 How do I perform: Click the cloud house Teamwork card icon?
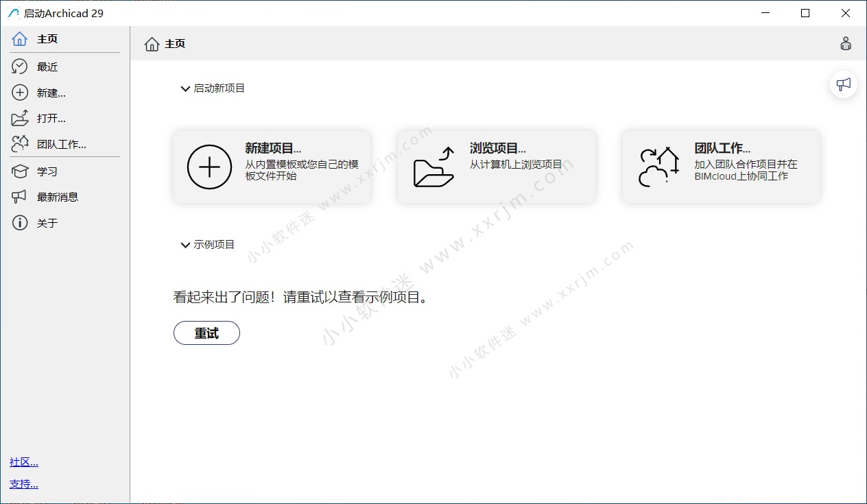point(658,167)
